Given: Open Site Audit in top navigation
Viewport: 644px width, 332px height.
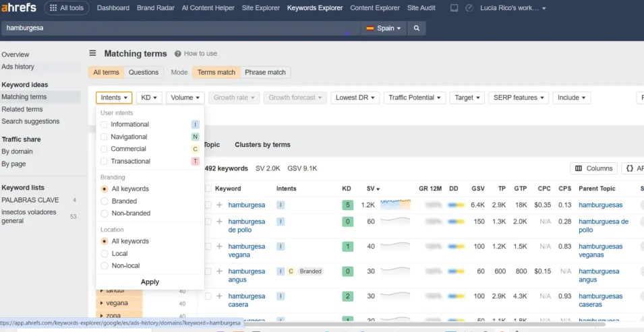Looking at the screenshot, I should click(421, 8).
